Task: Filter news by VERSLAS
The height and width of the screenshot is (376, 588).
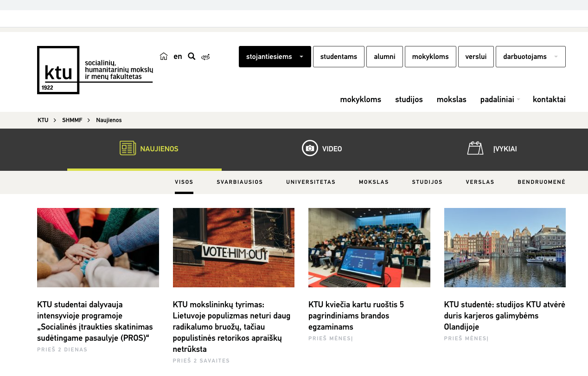Action: point(480,182)
